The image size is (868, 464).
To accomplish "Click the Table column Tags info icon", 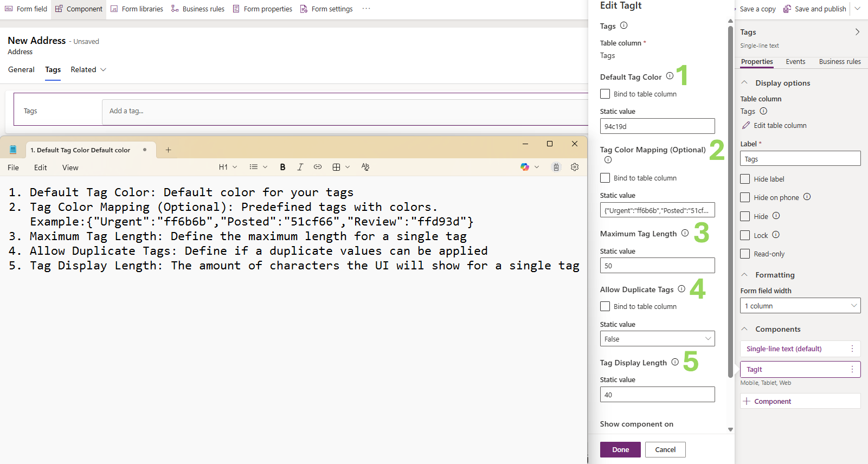I will 763,111.
